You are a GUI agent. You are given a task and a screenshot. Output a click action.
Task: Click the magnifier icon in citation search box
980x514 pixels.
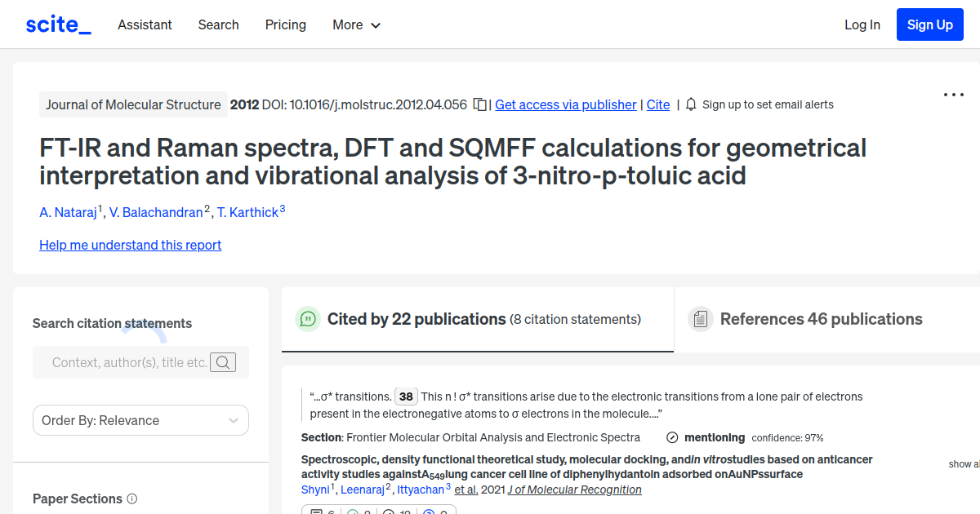tap(222, 362)
